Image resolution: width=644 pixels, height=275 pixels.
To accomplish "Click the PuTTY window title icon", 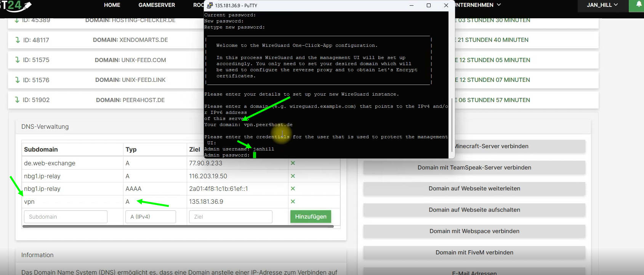I will pyautogui.click(x=210, y=5).
